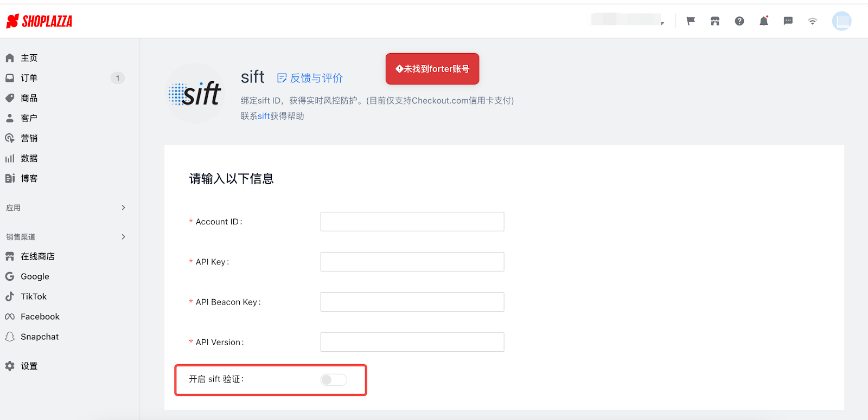Image resolution: width=868 pixels, height=420 pixels.
Task: Click the Checkout.com description text
Action: [378, 100]
